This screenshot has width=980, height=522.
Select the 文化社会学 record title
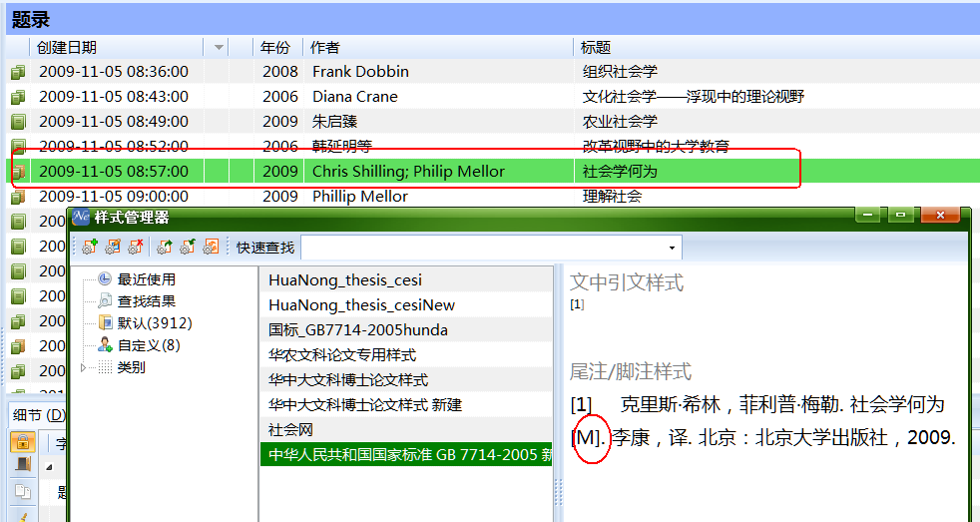coord(694,97)
